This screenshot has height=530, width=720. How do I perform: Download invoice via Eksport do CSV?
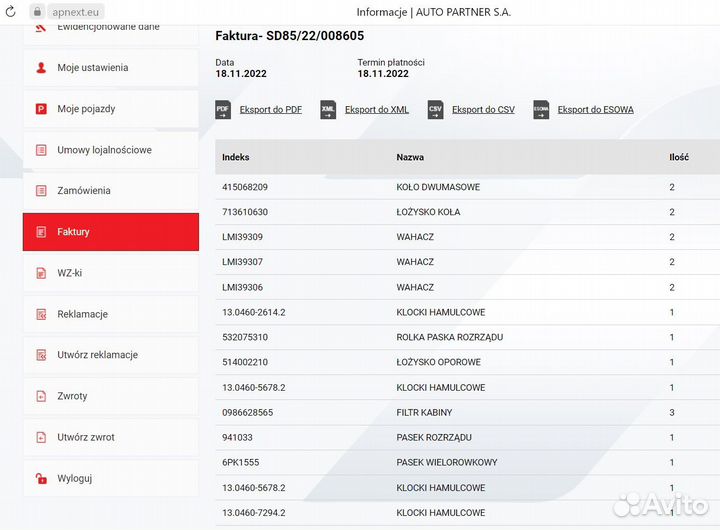click(483, 110)
